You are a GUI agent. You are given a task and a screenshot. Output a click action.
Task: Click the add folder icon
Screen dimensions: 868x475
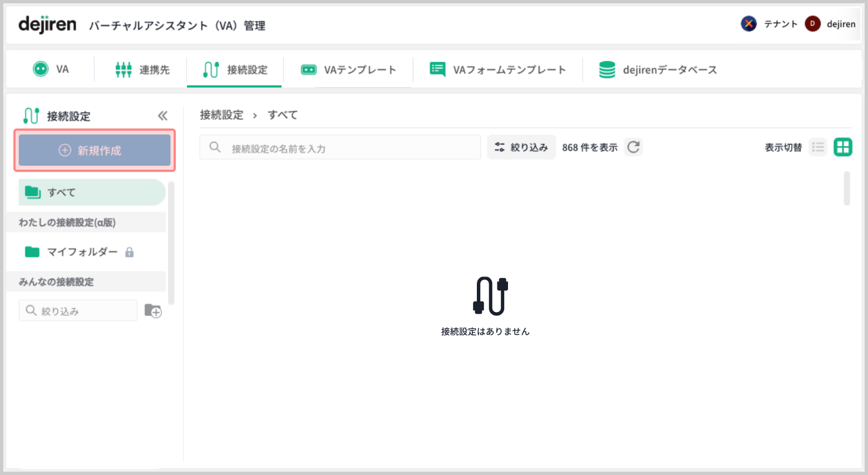click(x=153, y=310)
